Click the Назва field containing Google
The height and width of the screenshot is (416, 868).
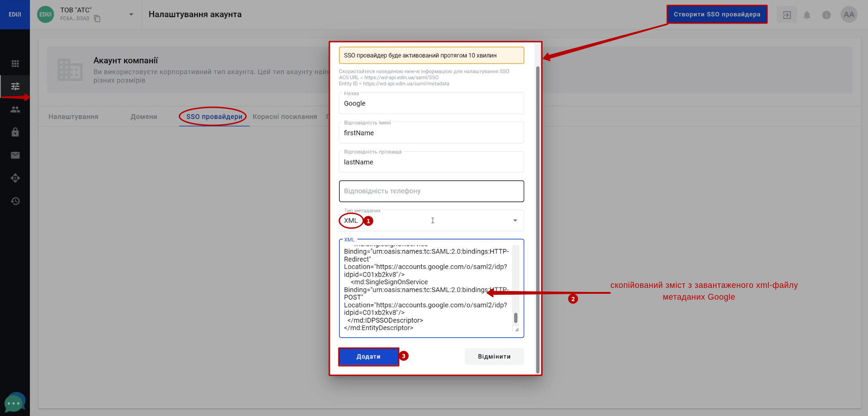[431, 104]
